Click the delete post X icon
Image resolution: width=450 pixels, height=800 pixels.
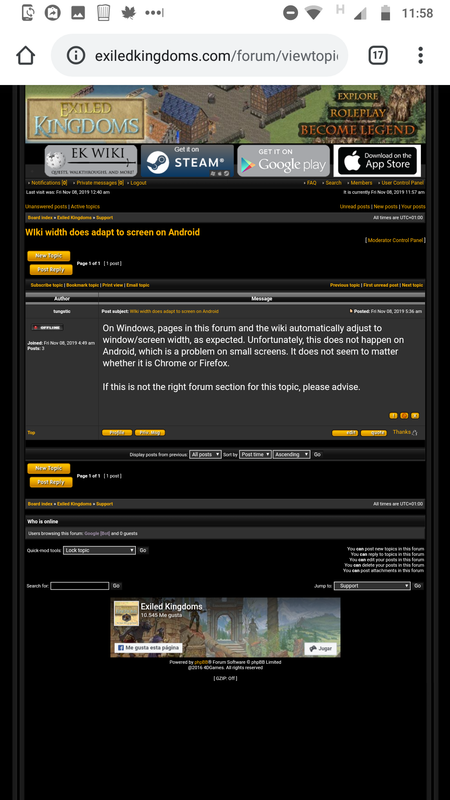click(x=415, y=416)
